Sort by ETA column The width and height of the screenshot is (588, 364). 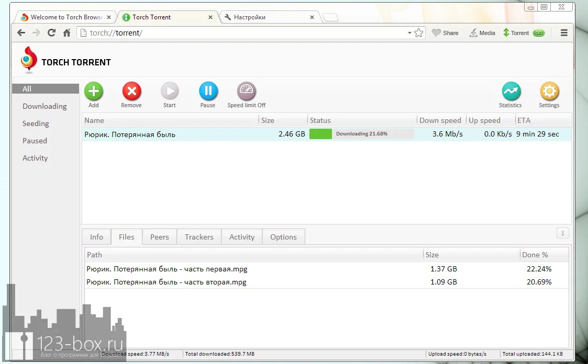pos(543,120)
